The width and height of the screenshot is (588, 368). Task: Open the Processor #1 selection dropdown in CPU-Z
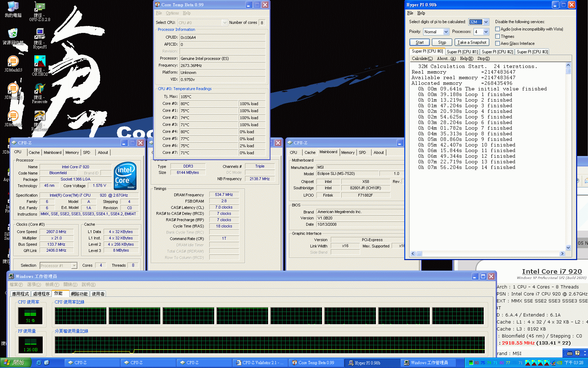pyautogui.click(x=74, y=266)
